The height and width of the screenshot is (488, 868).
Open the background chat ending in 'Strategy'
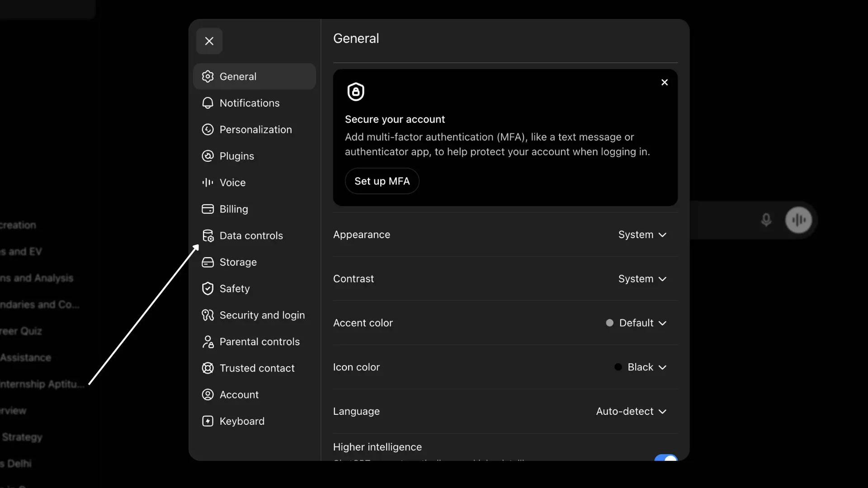22,437
